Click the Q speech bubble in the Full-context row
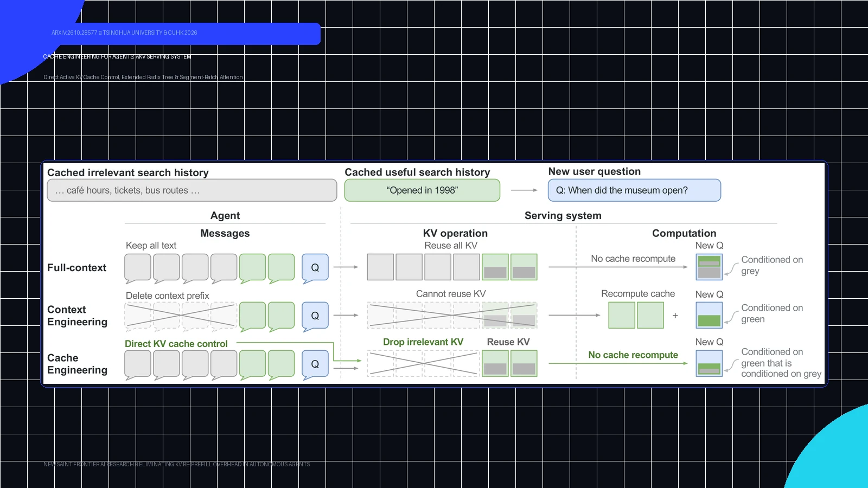868x488 pixels. pos(315,268)
